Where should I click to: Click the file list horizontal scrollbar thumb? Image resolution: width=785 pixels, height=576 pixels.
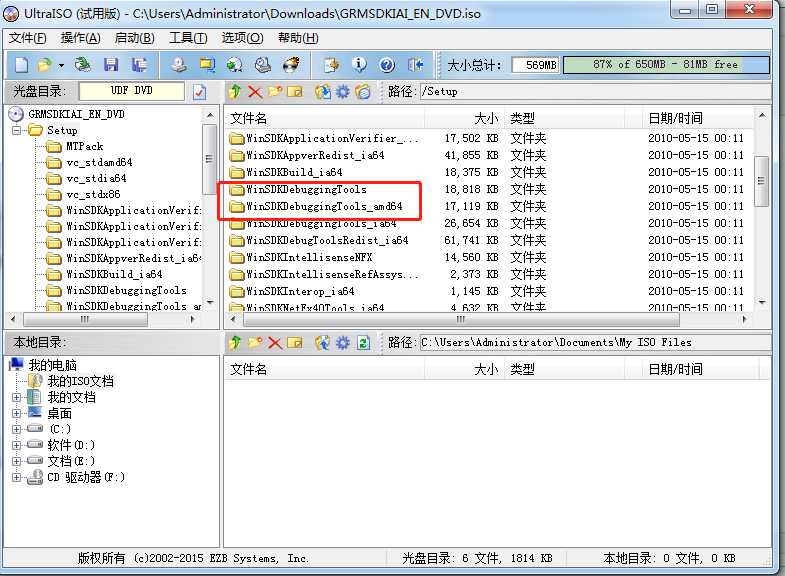click(459, 319)
